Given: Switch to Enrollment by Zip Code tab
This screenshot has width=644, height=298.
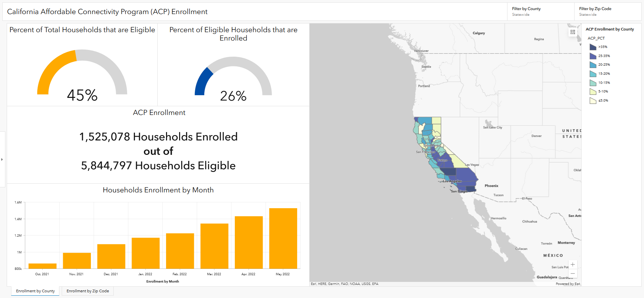Looking at the screenshot, I should [88, 291].
